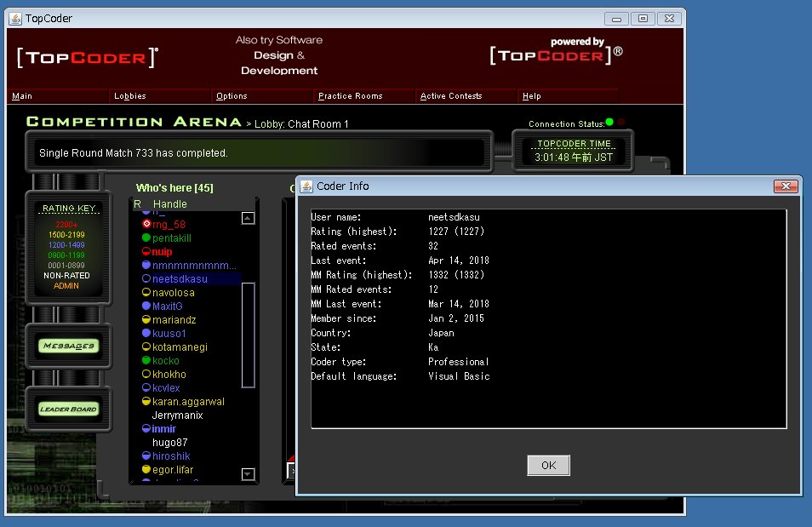Click the blue rating dot beside kuuso1
812x527 pixels.
tap(146, 333)
